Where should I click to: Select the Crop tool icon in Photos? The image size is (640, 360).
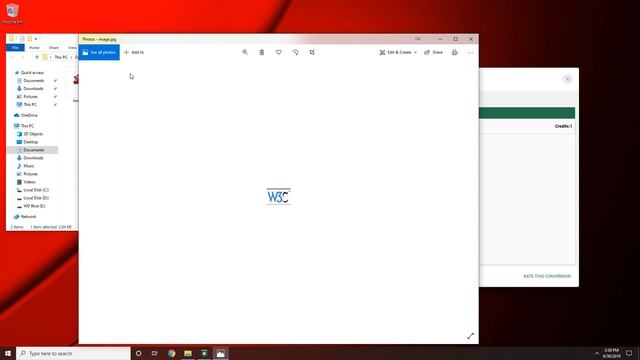tap(312, 52)
